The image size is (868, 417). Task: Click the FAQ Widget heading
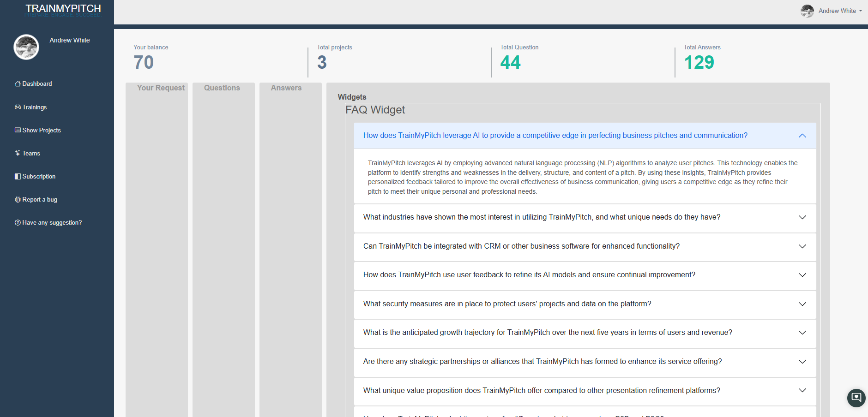coord(375,110)
